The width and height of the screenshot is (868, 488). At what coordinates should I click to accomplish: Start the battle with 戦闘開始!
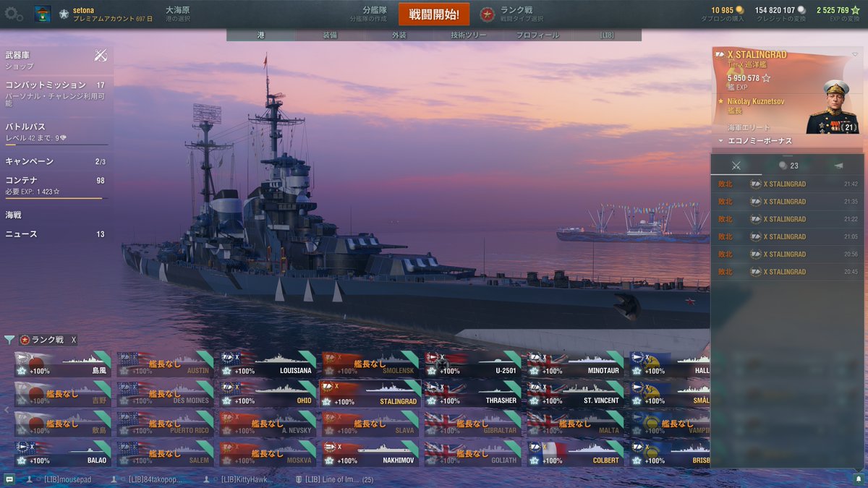tap(434, 14)
